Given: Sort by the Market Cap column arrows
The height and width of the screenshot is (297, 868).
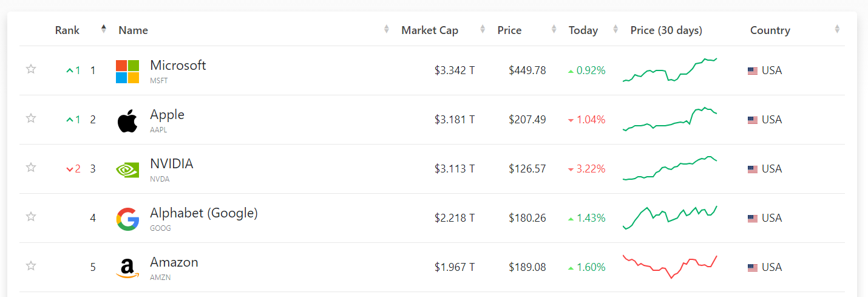Looking at the screenshot, I should coord(483,29).
